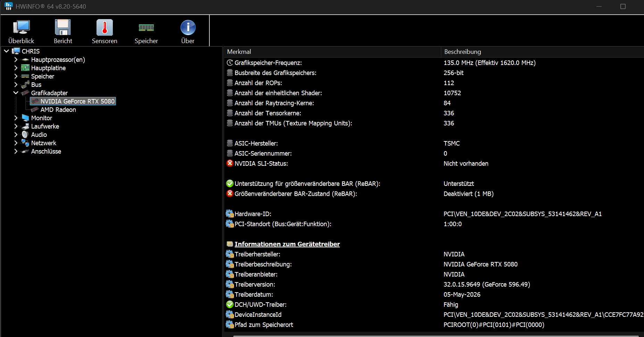Click the HWiNFO app icon in title bar

9,6
